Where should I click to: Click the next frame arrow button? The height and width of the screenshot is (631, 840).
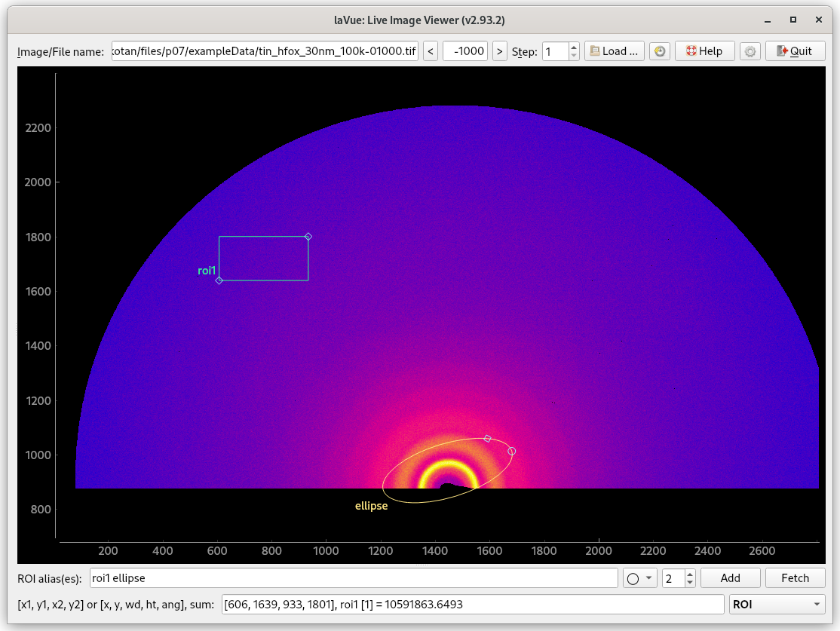point(499,51)
